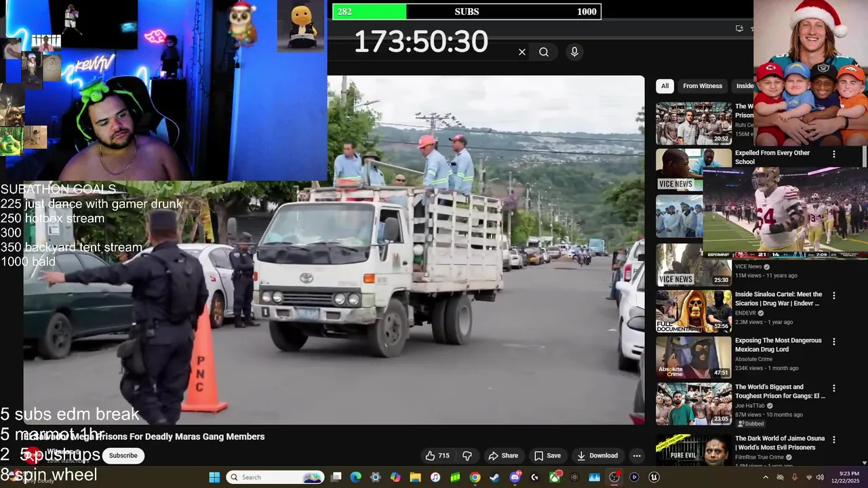Open options for Expelled From Every Other School
The width and height of the screenshot is (868, 488).
coord(834,155)
